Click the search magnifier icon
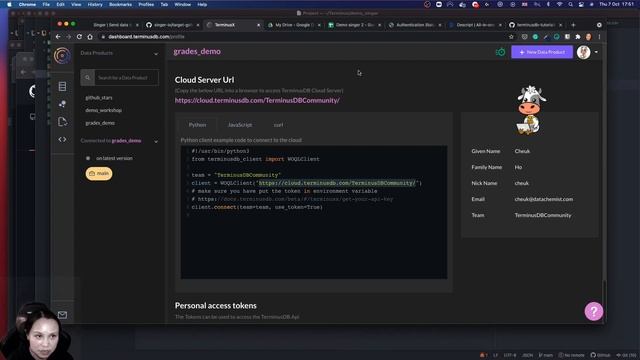Viewport: 640px width, 360px height. [x=87, y=78]
